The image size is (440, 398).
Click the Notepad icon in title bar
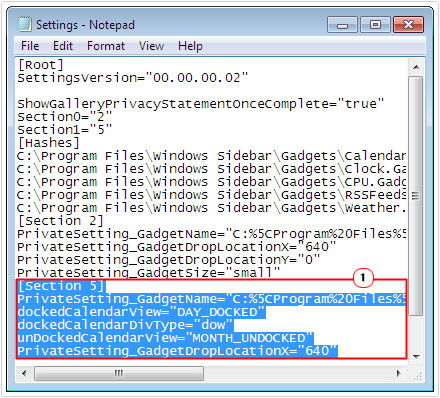coord(25,24)
